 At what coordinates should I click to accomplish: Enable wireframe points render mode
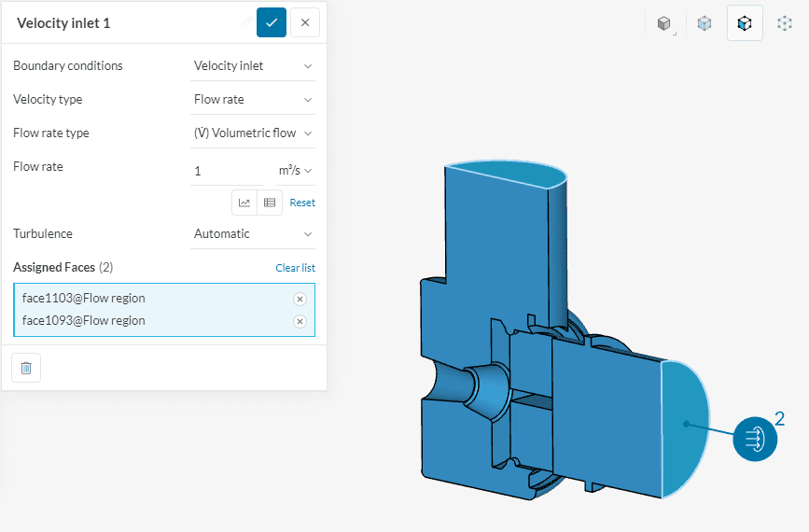tap(785, 23)
